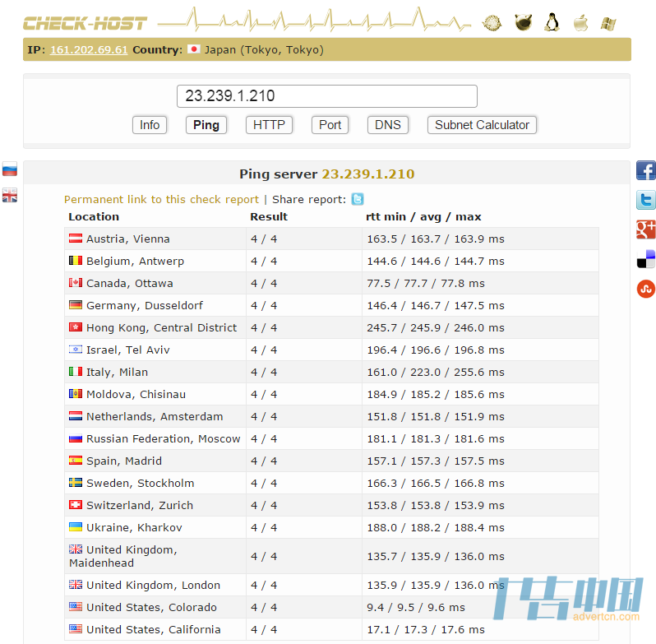
Task: Bookmark the page with Delicious icon
Action: coord(646,259)
